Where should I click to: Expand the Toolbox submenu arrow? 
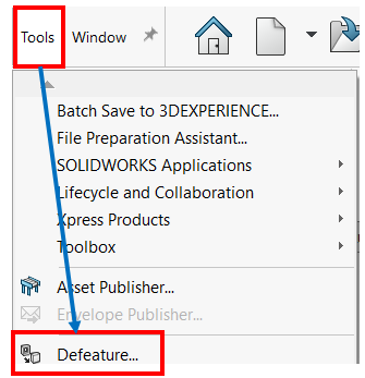click(341, 246)
